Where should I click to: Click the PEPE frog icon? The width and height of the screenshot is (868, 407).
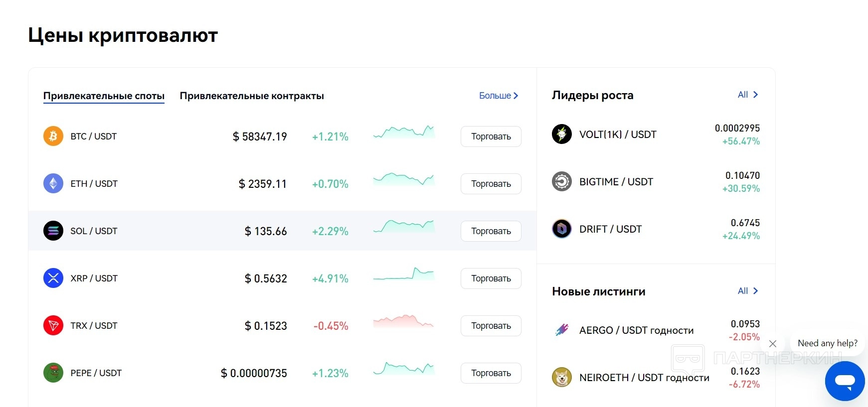pyautogui.click(x=53, y=373)
